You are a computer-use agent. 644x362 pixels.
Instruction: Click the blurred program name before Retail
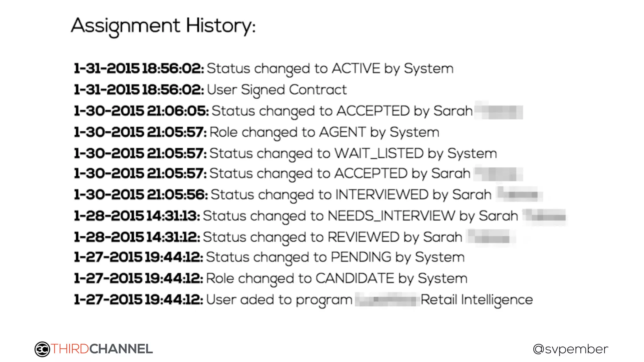(x=387, y=300)
